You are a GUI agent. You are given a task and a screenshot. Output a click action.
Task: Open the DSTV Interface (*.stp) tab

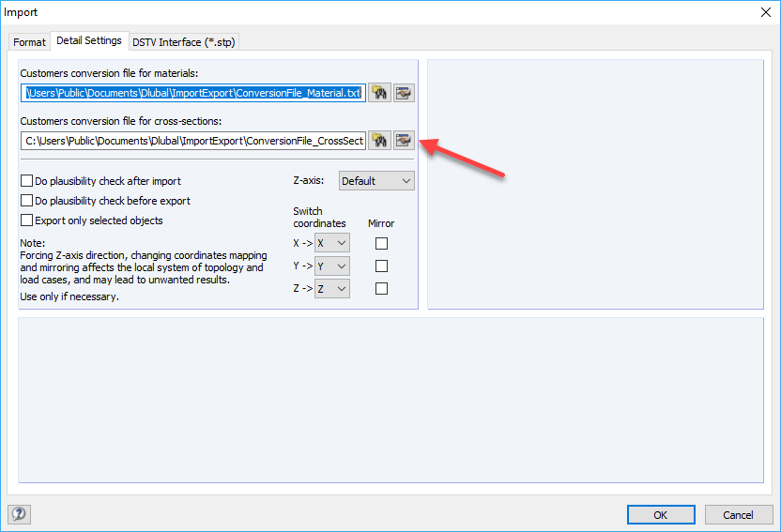pos(184,42)
